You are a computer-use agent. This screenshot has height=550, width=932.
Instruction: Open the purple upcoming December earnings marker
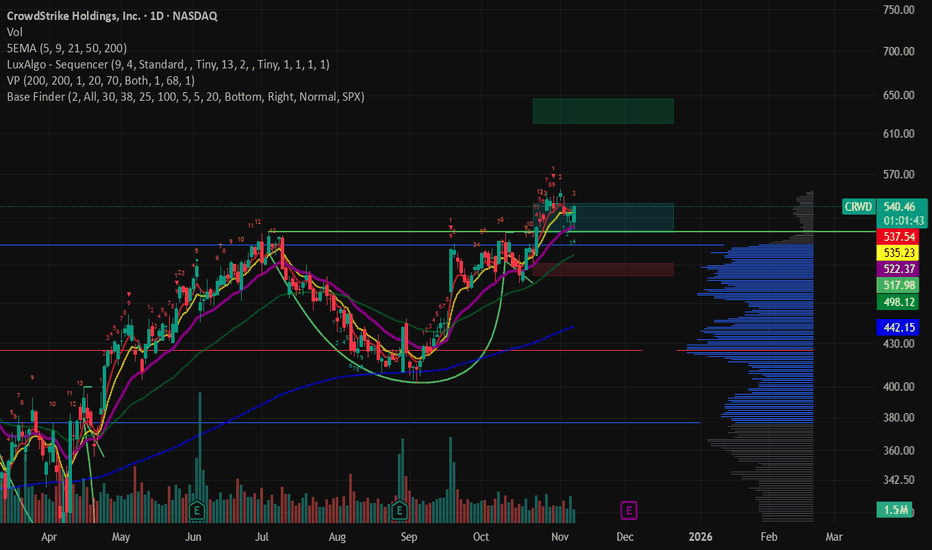pos(629,510)
